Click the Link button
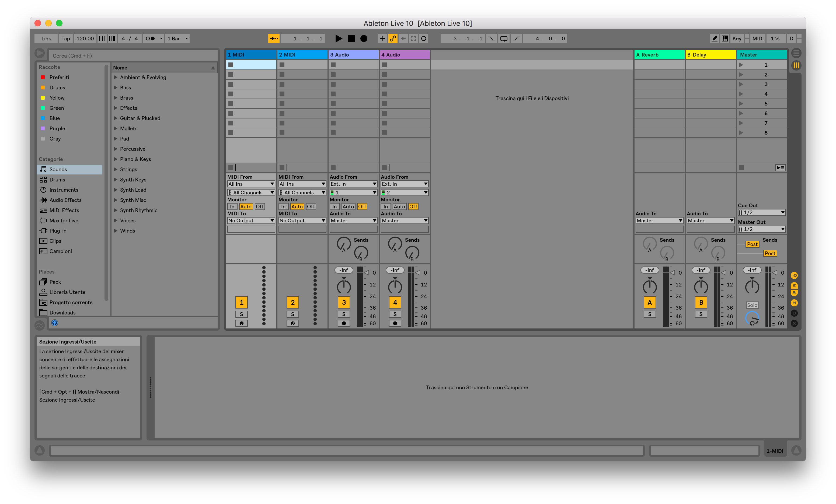Image resolution: width=836 pixels, height=504 pixels. [46, 39]
